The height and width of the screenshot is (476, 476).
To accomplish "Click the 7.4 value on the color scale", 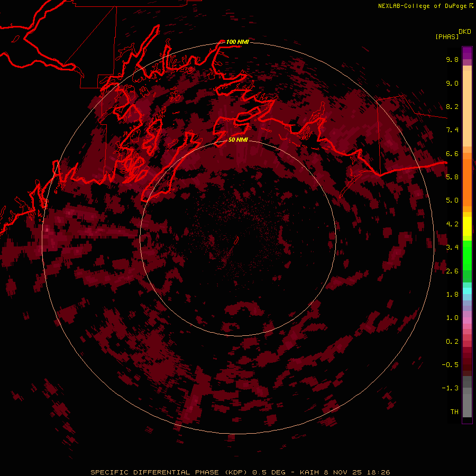I will coord(452,130).
